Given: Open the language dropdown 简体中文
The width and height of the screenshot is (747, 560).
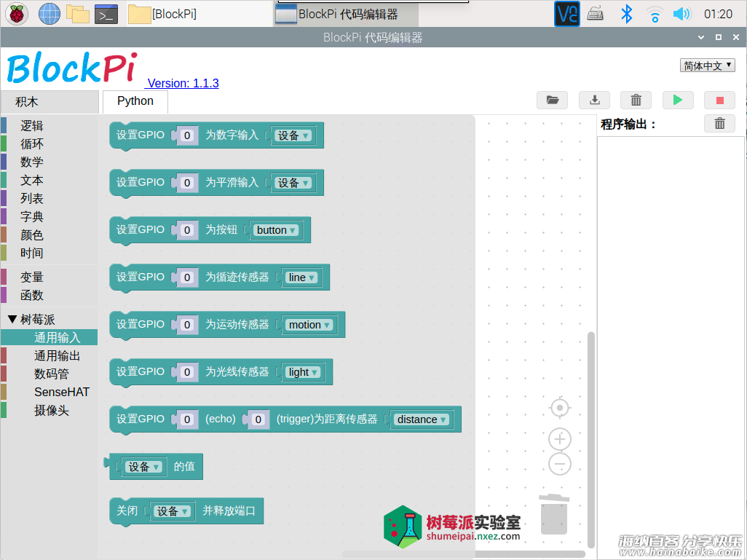Looking at the screenshot, I should (707, 66).
